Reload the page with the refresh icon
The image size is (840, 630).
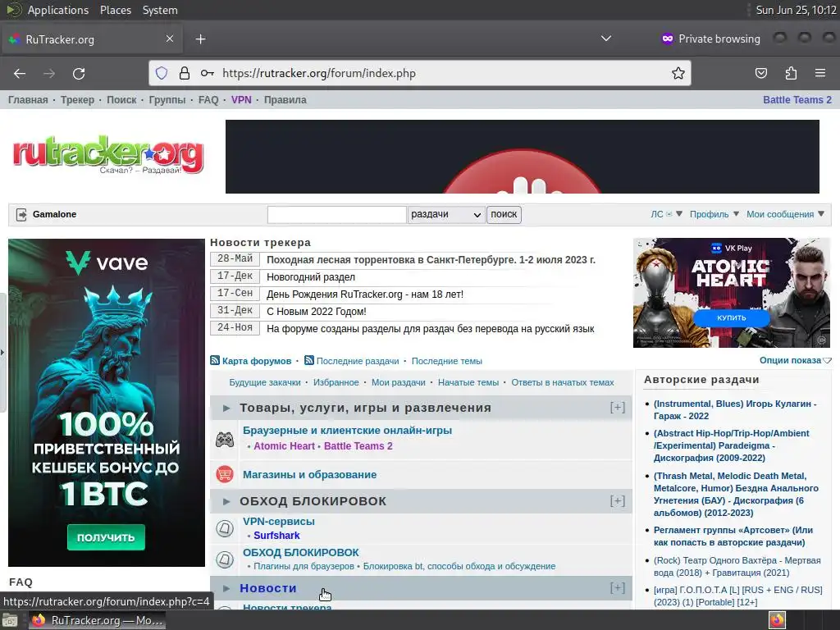click(x=79, y=73)
